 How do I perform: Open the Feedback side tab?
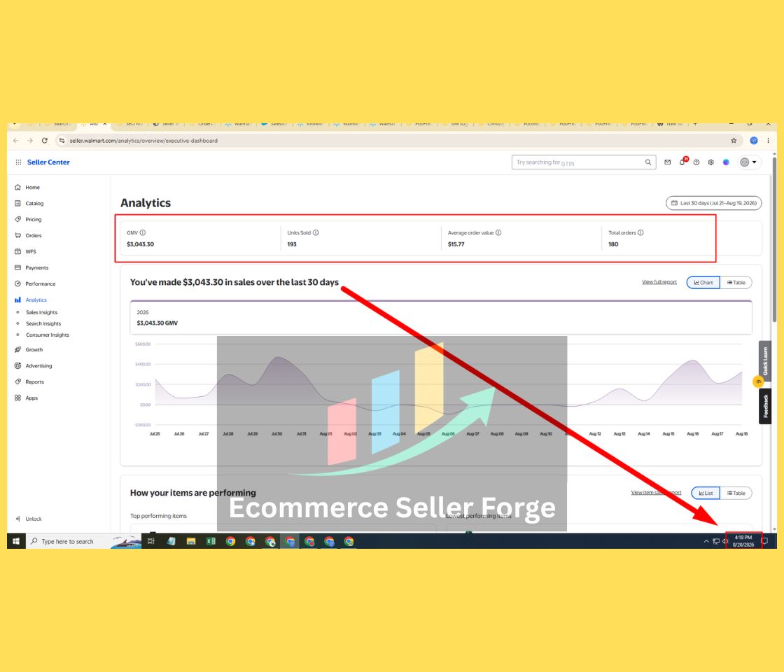click(x=765, y=406)
